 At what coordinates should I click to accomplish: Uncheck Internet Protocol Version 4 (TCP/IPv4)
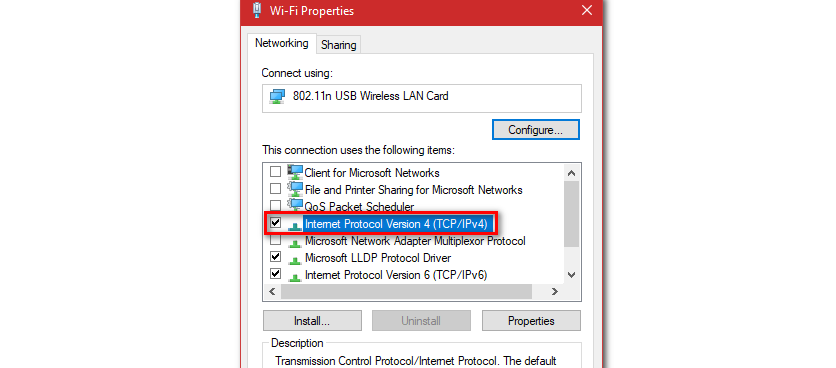275,223
